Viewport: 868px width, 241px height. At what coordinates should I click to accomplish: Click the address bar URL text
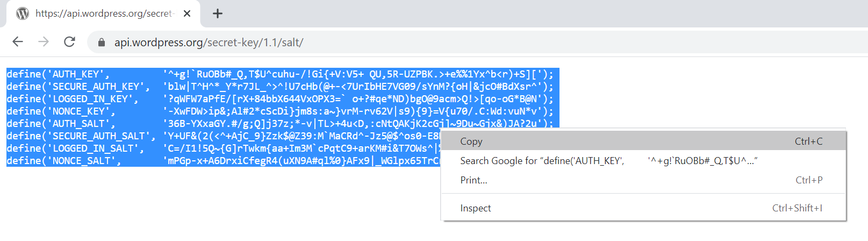[x=209, y=42]
